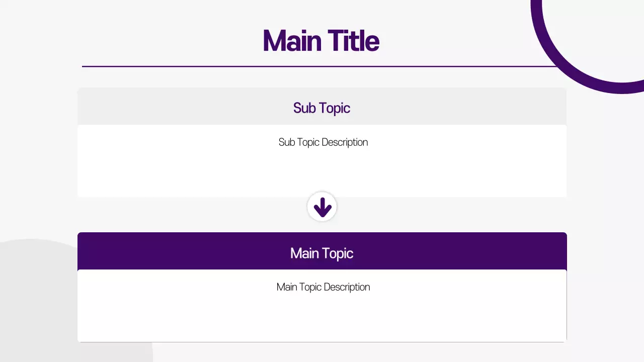The height and width of the screenshot is (362, 644).
Task: Click "Description" in the Sub Topic Description line
Action: tap(345, 142)
